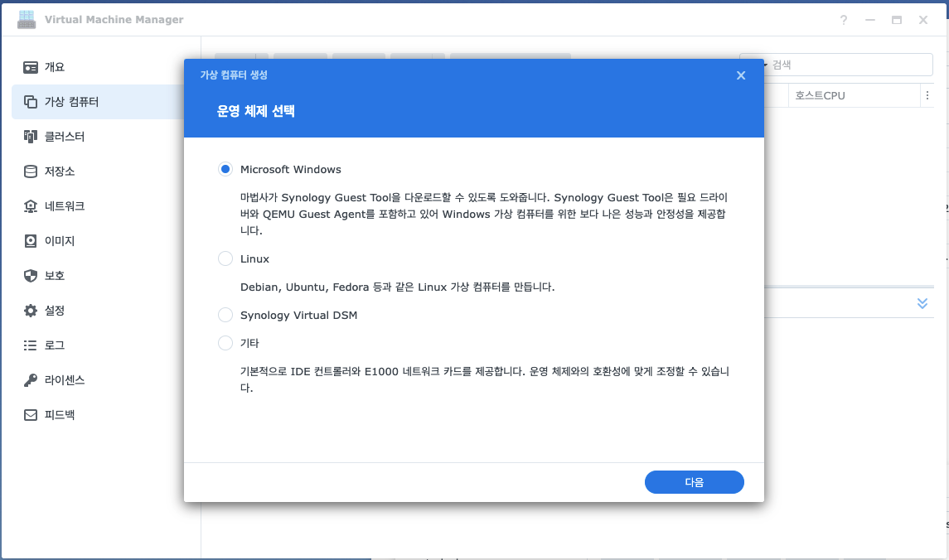
Task: Go to 저장소 menu label
Action: tap(60, 171)
